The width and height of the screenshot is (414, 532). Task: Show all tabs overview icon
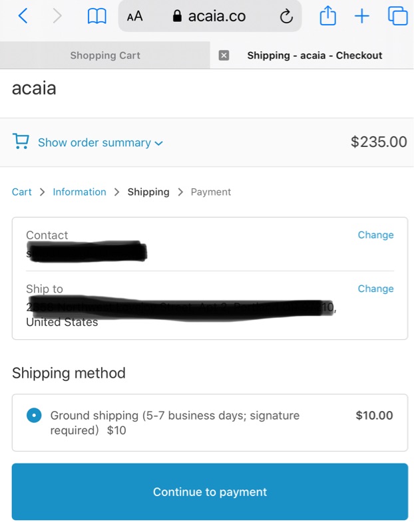tap(397, 16)
